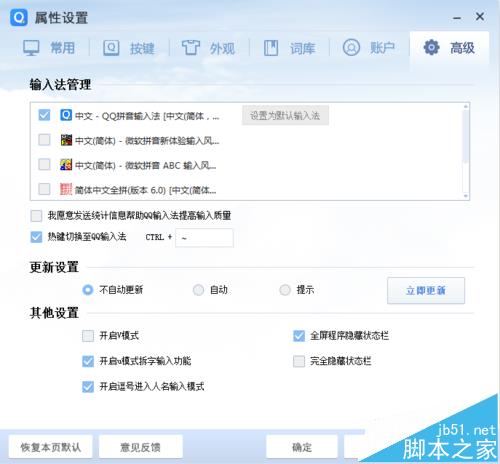The height and width of the screenshot is (464, 500).
Task: Click the gear icon of 高级 tab
Action: pyautogui.click(x=431, y=47)
